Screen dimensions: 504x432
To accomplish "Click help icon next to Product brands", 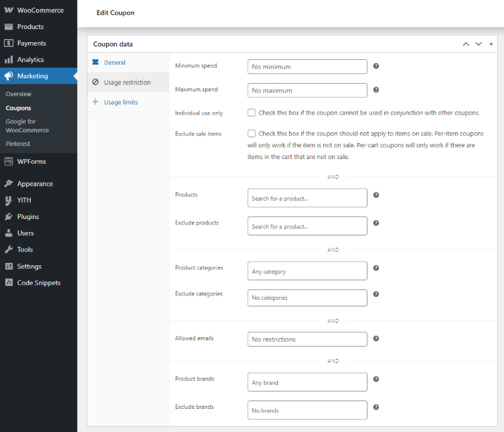I will 376,379.
